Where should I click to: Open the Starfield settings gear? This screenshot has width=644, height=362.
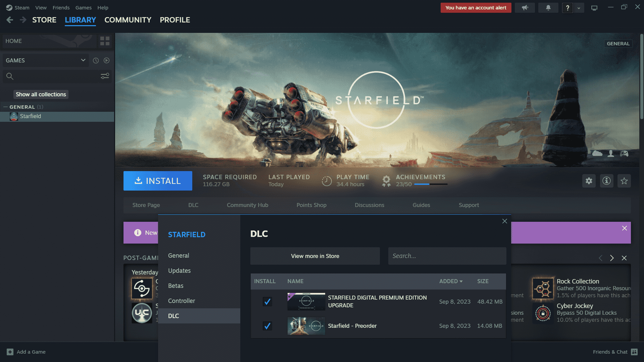pos(588,181)
